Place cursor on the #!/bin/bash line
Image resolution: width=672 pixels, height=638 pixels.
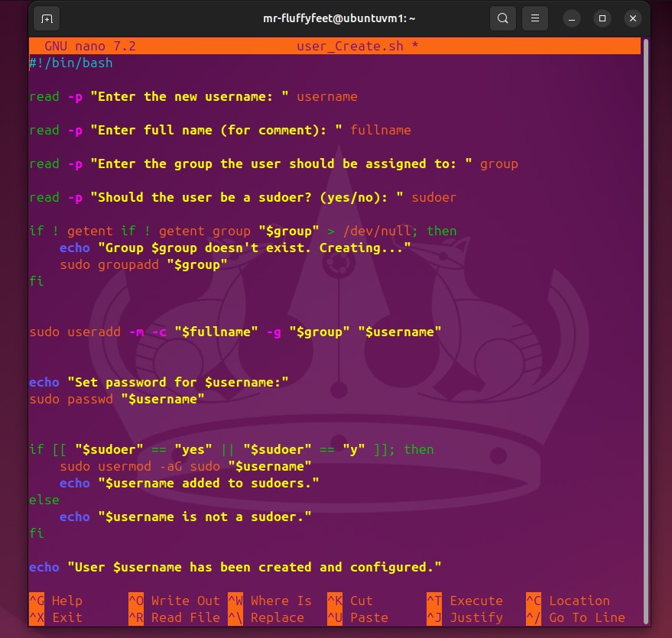pos(71,63)
